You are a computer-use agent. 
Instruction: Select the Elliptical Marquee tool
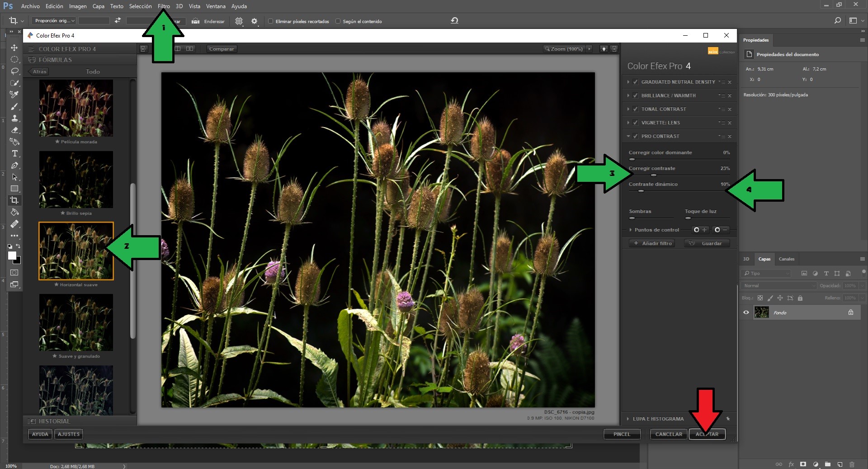(x=14, y=60)
